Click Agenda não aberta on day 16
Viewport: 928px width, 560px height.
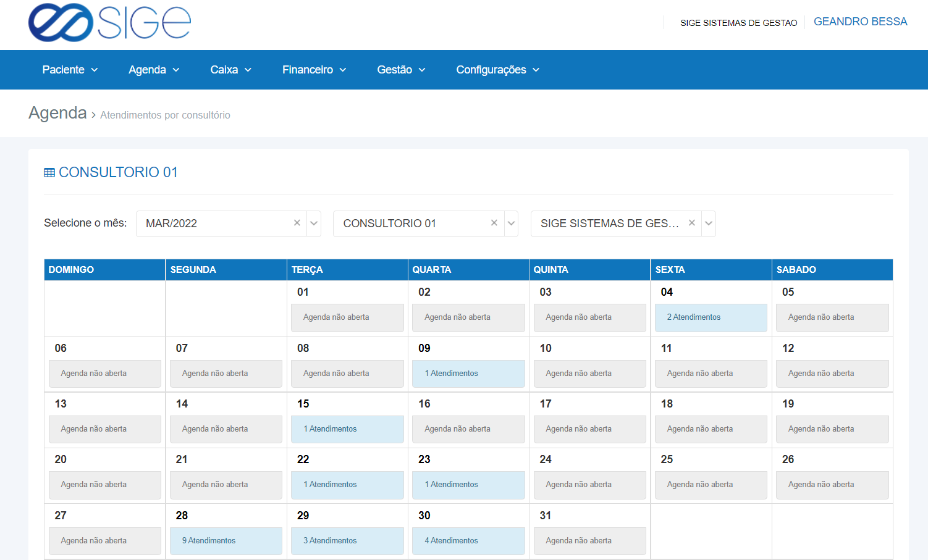(468, 429)
